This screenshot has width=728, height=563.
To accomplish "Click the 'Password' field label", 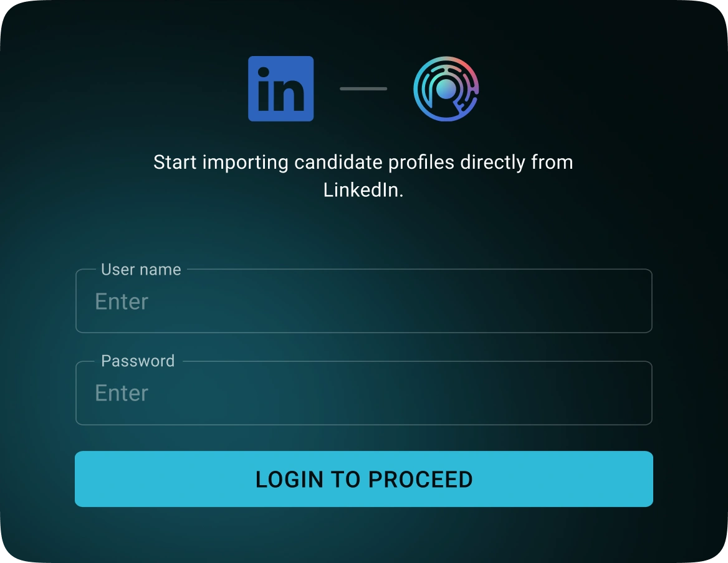I will 138,361.
